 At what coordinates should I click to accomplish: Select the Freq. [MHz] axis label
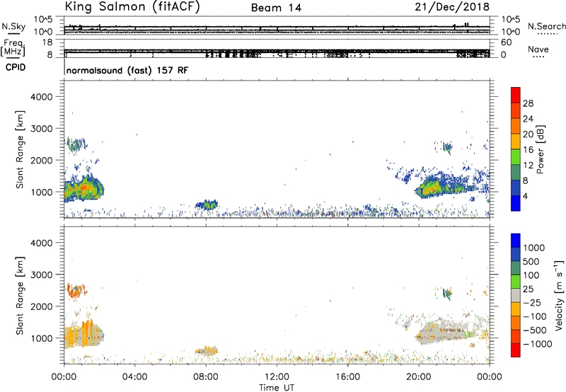click(14, 48)
